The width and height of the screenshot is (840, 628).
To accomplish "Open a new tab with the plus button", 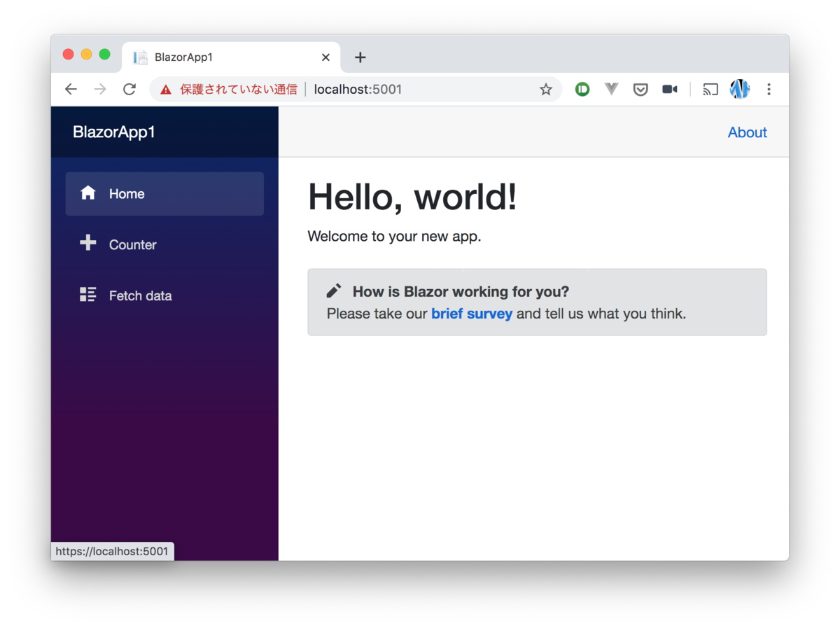I will pyautogui.click(x=360, y=57).
